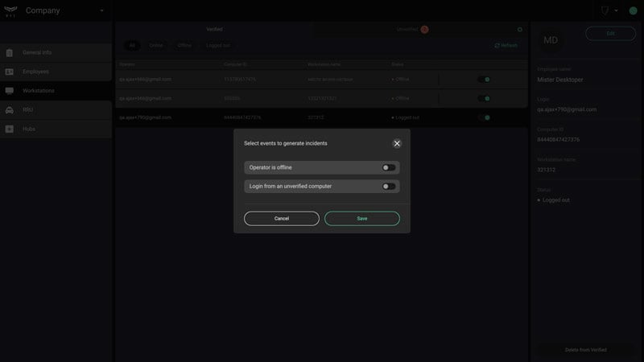Click the green user avatar icon

click(633, 10)
